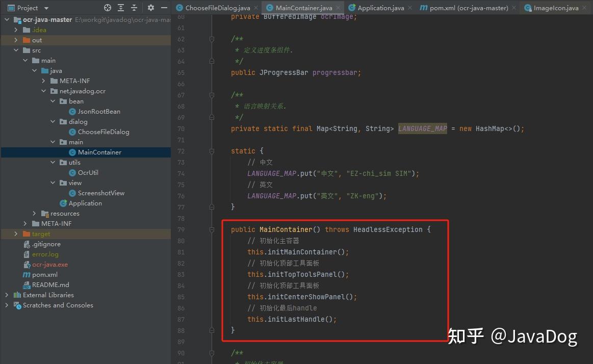
Task: Click the error.log file icon
Action: tap(27, 254)
